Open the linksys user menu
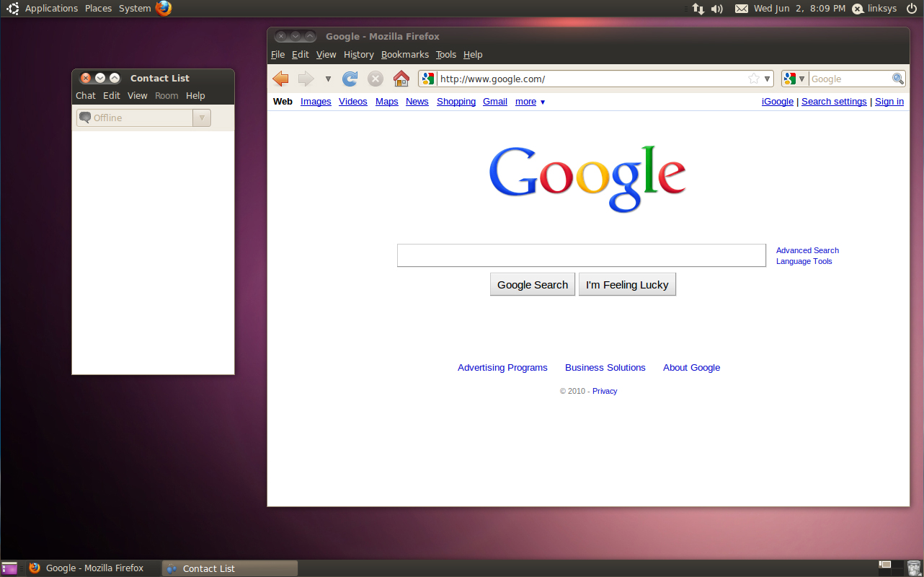 pyautogui.click(x=874, y=9)
